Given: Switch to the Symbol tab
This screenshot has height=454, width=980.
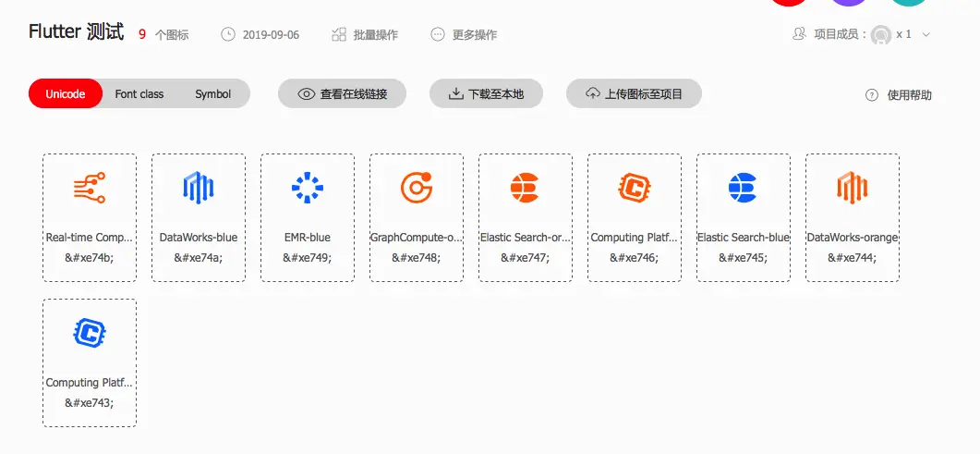Looking at the screenshot, I should pos(213,93).
